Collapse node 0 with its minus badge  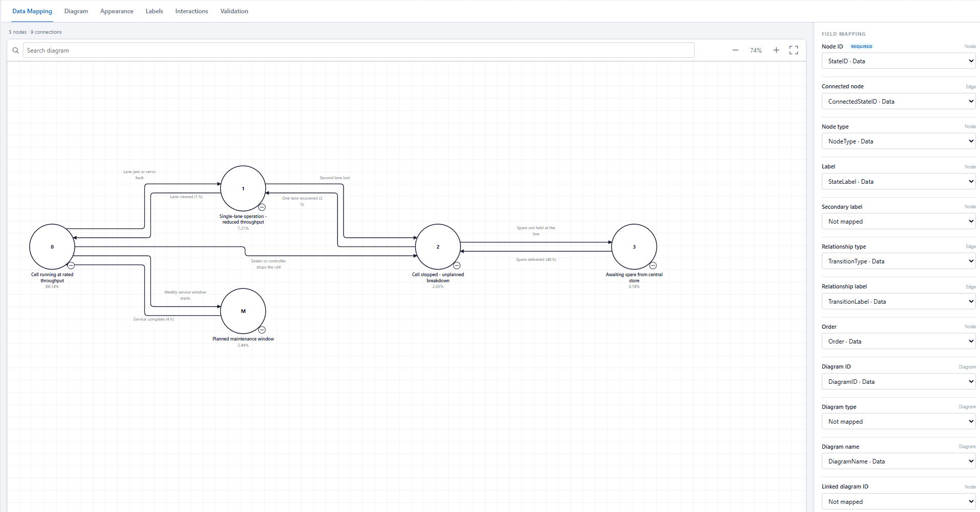coord(71,265)
